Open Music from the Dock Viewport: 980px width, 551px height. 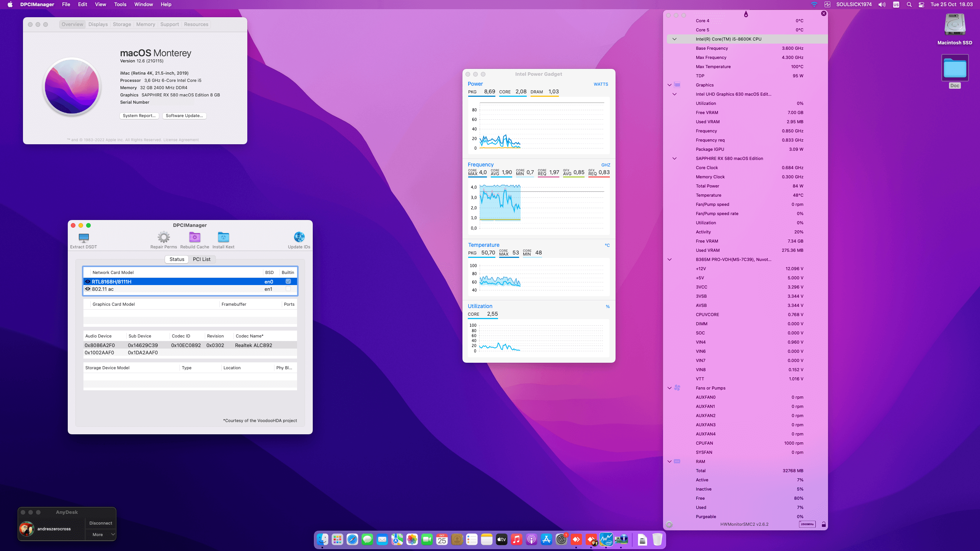[x=516, y=540]
